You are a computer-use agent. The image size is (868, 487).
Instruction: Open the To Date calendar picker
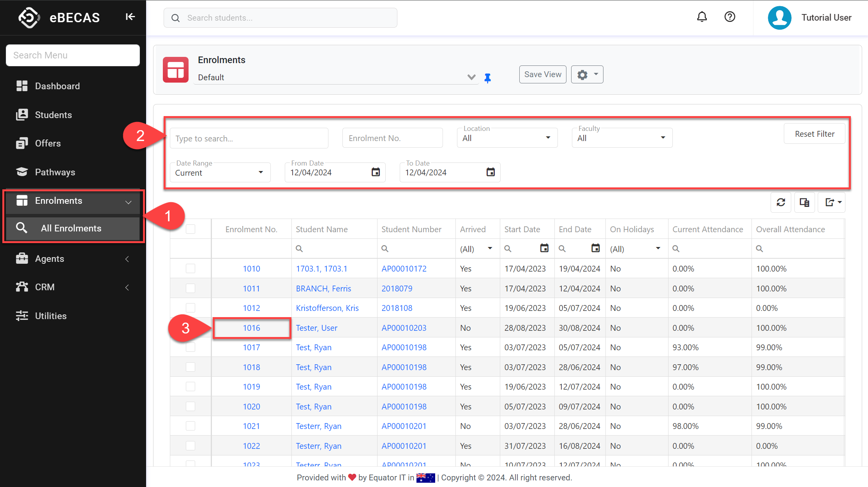[x=490, y=172]
